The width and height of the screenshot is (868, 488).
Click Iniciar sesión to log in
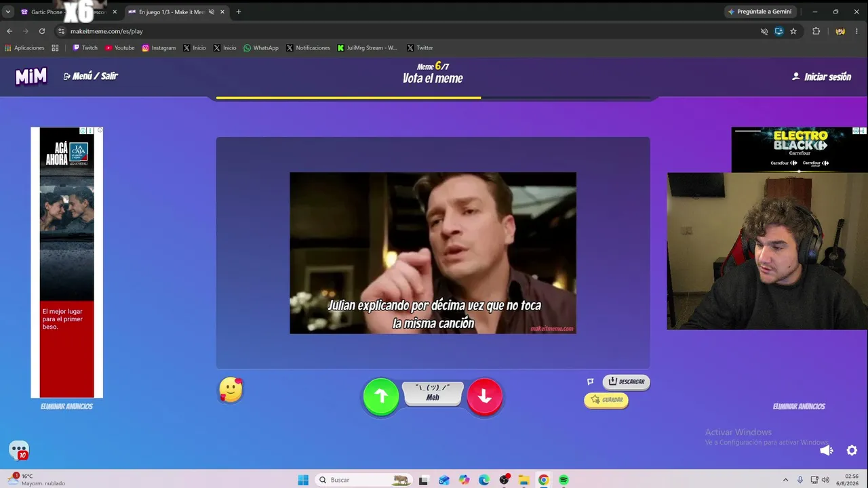tap(821, 77)
